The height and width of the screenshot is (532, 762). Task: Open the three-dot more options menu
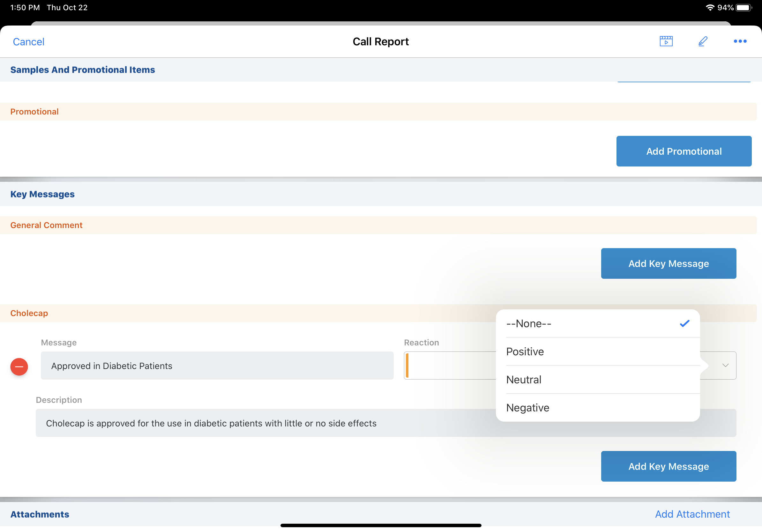pos(740,41)
